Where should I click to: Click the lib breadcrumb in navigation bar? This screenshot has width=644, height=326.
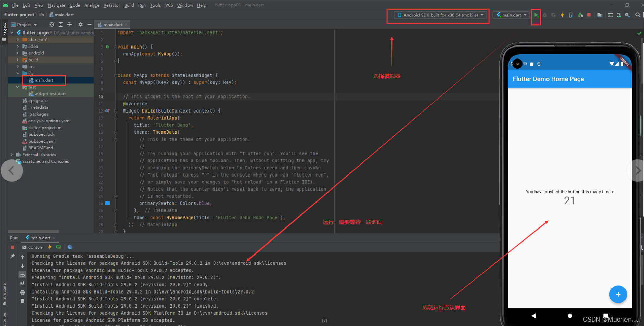41,15
